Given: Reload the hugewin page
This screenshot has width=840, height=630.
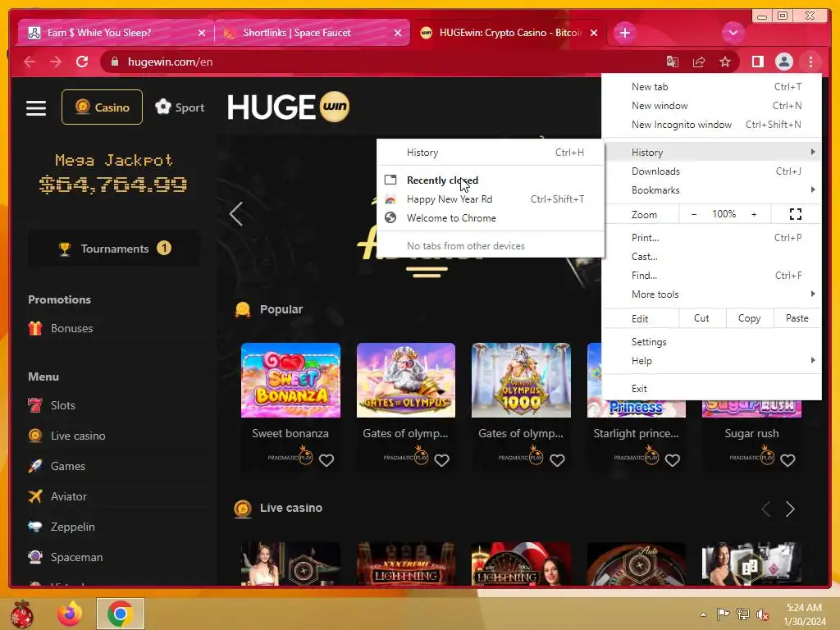Looking at the screenshot, I should pos(82,62).
